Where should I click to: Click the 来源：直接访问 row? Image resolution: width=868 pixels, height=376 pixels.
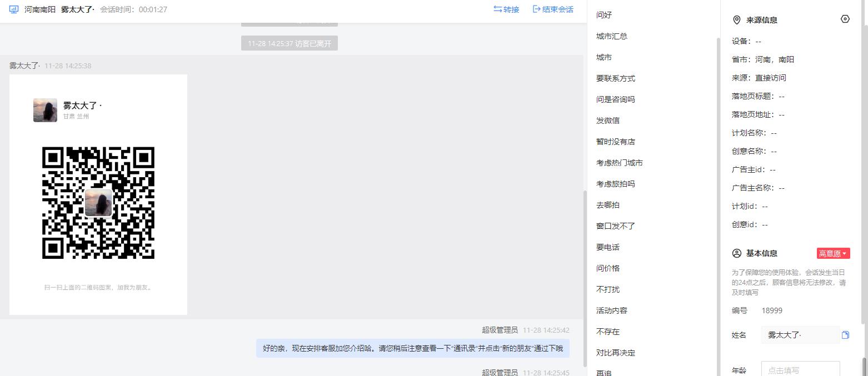pyautogui.click(x=759, y=78)
